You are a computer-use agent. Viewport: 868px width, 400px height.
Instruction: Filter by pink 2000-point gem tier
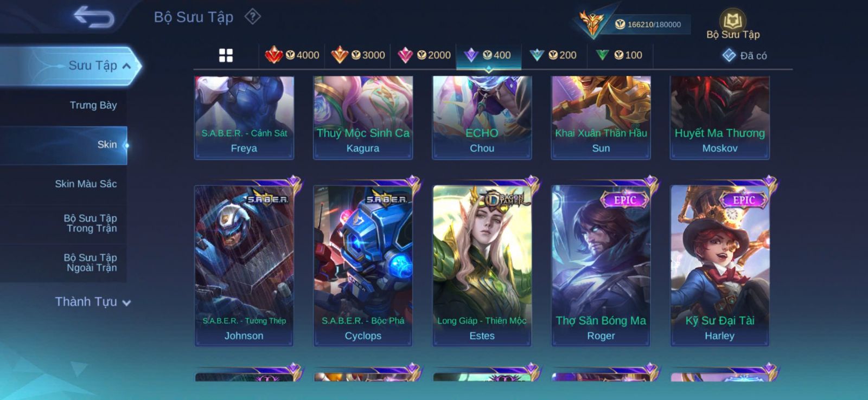click(424, 55)
